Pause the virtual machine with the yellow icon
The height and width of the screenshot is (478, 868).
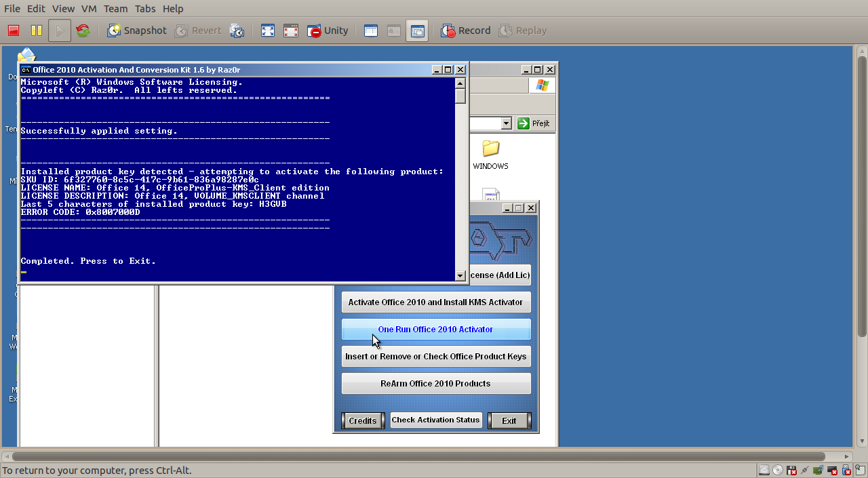click(37, 31)
